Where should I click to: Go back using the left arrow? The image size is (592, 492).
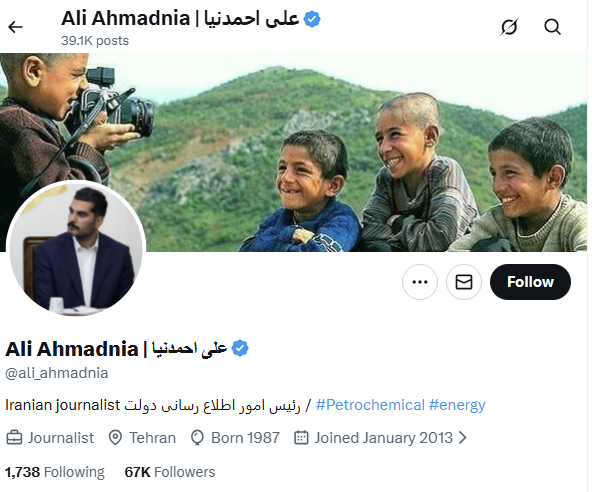(15, 27)
